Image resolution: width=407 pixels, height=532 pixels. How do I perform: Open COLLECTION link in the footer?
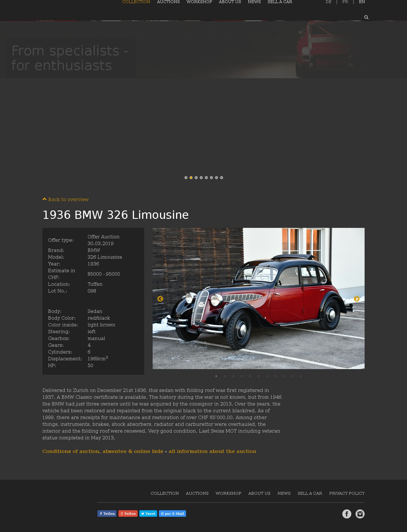(x=165, y=493)
